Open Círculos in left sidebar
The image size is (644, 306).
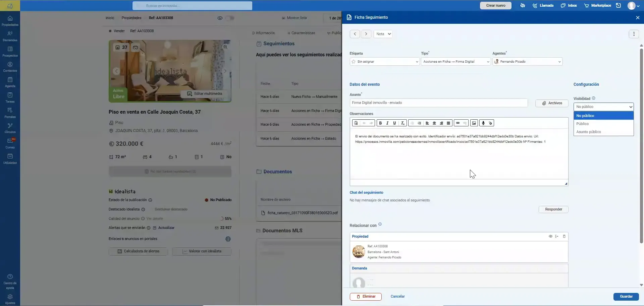(x=10, y=128)
